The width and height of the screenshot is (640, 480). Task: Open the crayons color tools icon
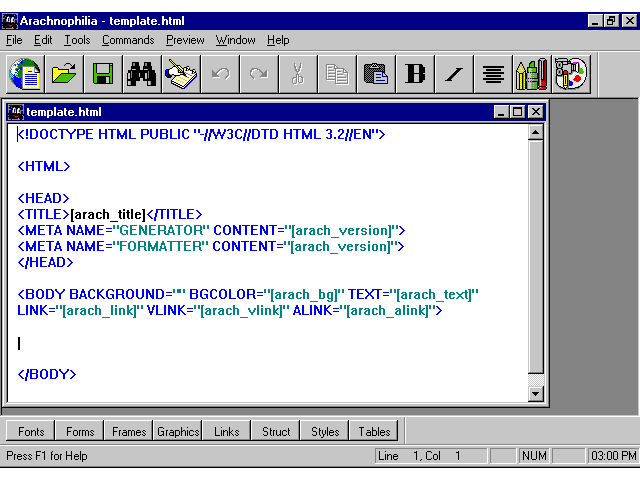click(x=530, y=73)
